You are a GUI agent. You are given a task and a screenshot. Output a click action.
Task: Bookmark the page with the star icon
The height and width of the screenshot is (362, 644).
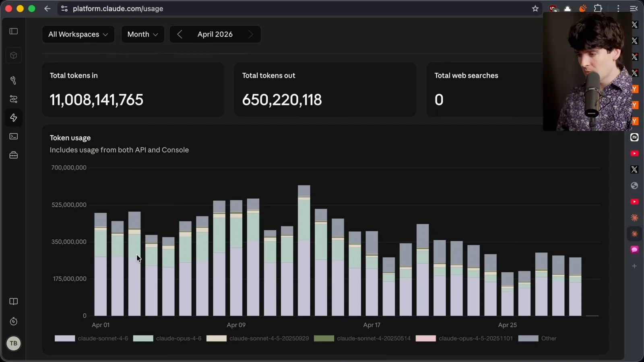[535, 8]
